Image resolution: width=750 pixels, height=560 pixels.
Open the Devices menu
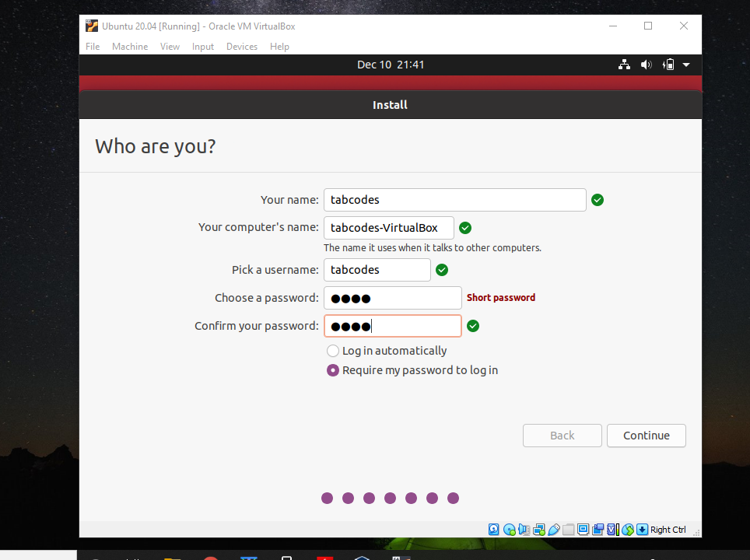pyautogui.click(x=241, y=47)
